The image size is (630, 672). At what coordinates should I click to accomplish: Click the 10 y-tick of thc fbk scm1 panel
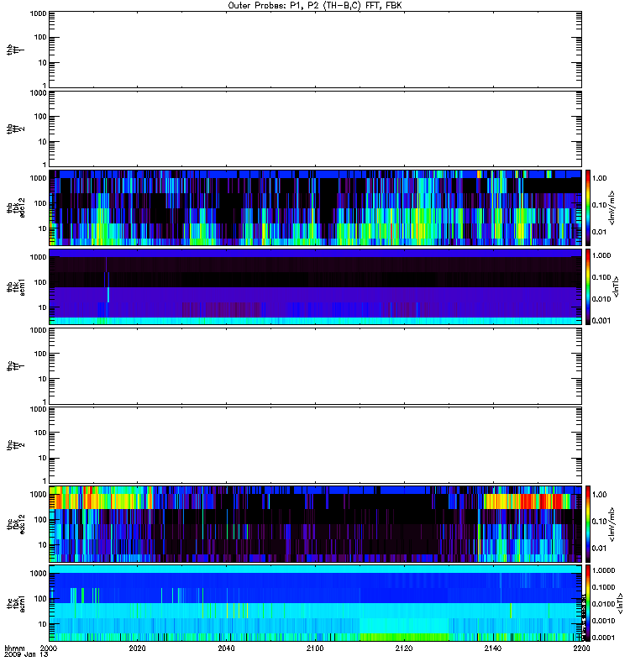click(43, 624)
